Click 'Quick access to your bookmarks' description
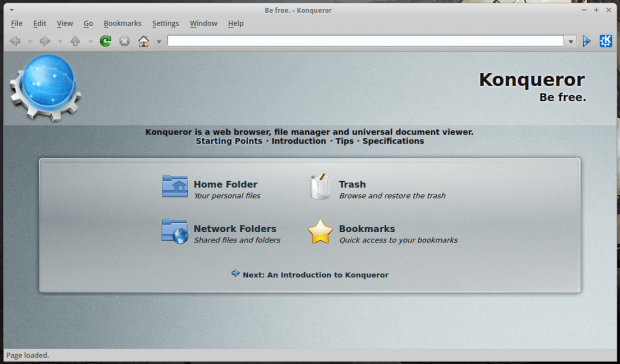This screenshot has height=364, width=620. coord(398,240)
